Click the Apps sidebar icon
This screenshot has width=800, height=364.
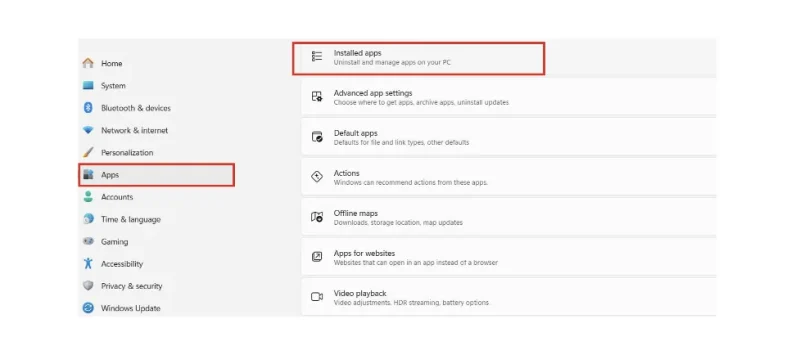88,175
